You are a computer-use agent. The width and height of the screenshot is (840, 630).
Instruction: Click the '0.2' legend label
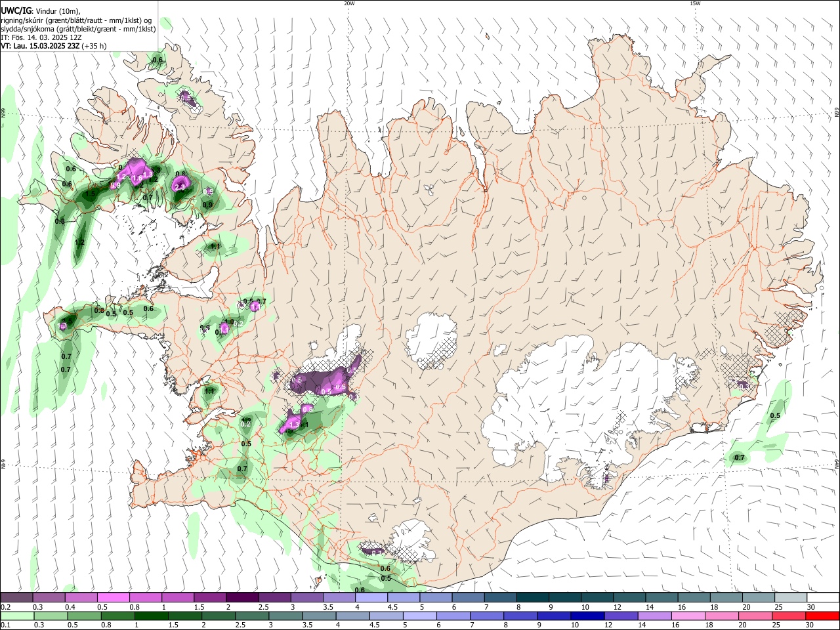click(x=5, y=607)
